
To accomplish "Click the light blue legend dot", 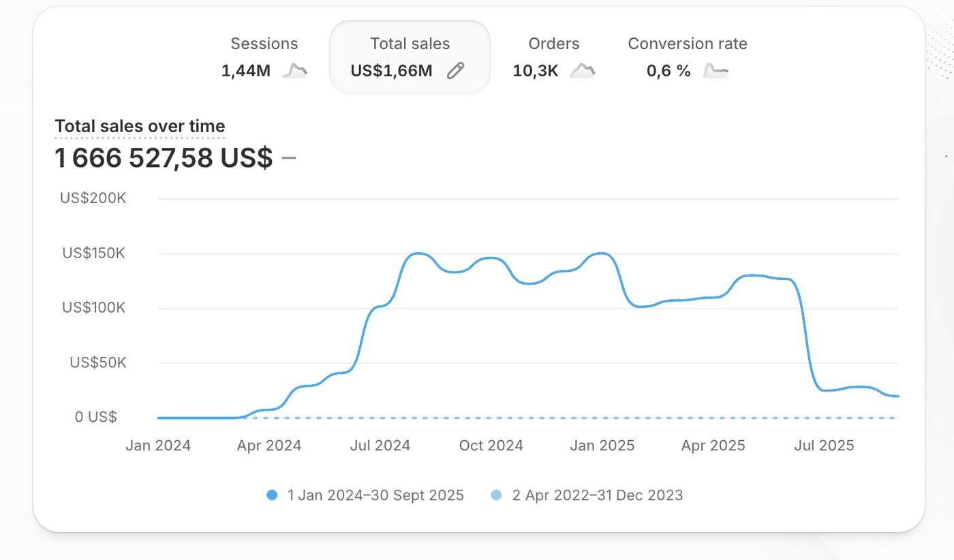I will (496, 495).
